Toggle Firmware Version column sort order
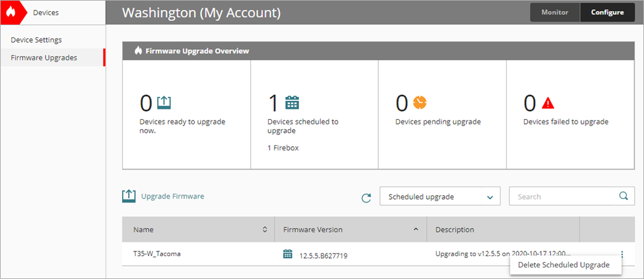 [416, 230]
